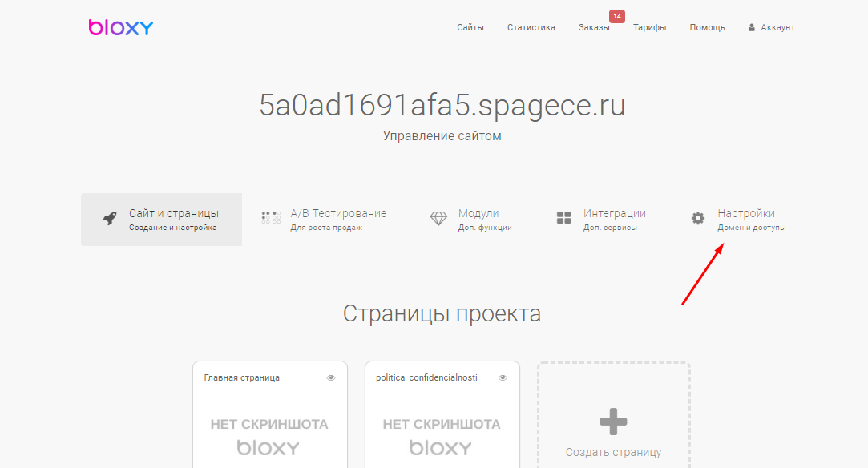Open politica_confidencialnosti page thumbnail

[442, 415]
